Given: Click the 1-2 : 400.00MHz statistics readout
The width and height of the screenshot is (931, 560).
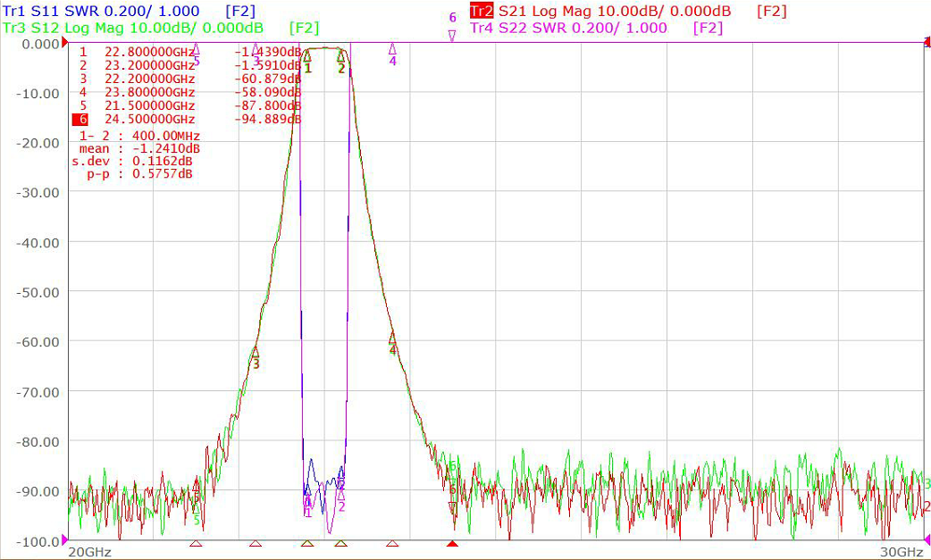Looking at the screenshot, I should click(139, 136).
